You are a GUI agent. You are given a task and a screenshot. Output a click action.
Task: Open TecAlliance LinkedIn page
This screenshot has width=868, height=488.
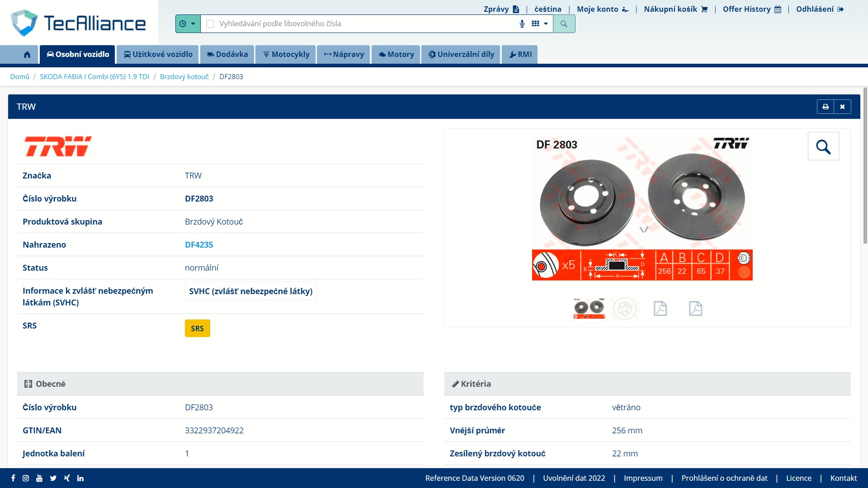point(80,478)
